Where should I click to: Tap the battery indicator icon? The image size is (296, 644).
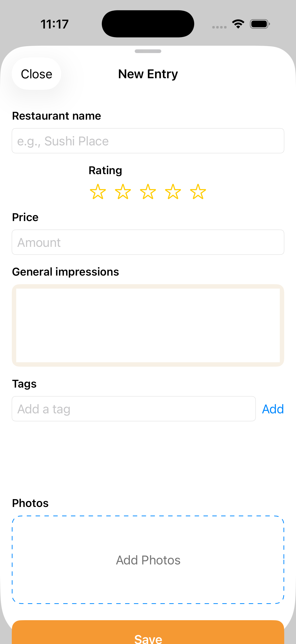point(259,24)
